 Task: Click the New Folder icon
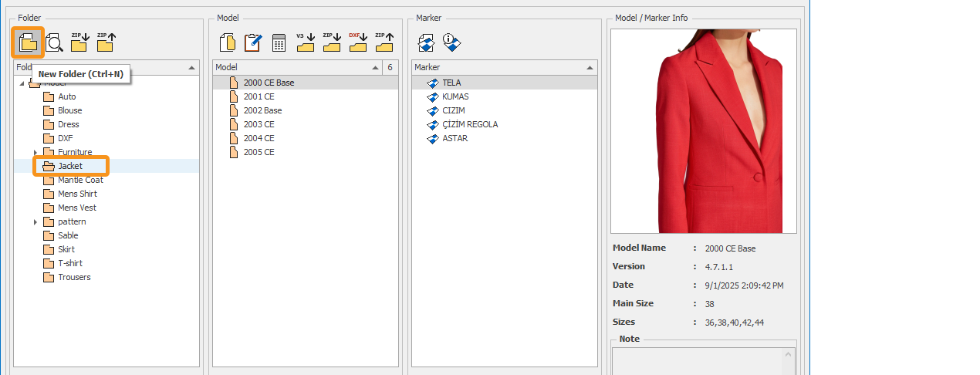click(28, 43)
